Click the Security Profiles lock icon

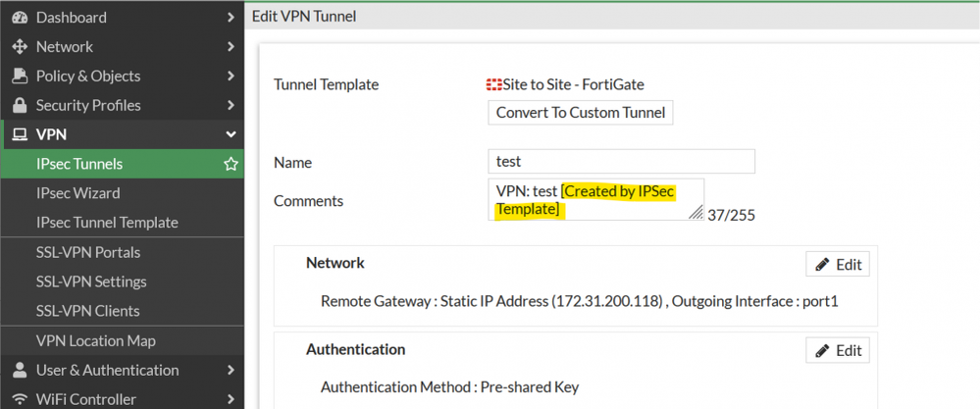click(19, 105)
